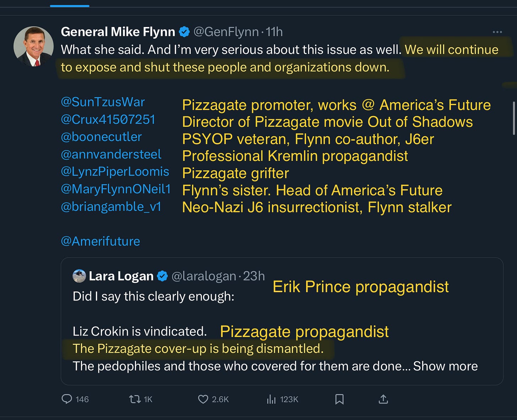This screenshot has height=420, width=517.
Task: Open the @boonecutler mention
Action: 101,137
